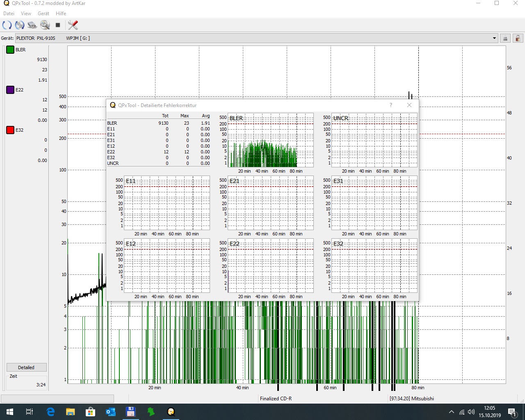Click the Avg column header

pyautogui.click(x=206, y=116)
